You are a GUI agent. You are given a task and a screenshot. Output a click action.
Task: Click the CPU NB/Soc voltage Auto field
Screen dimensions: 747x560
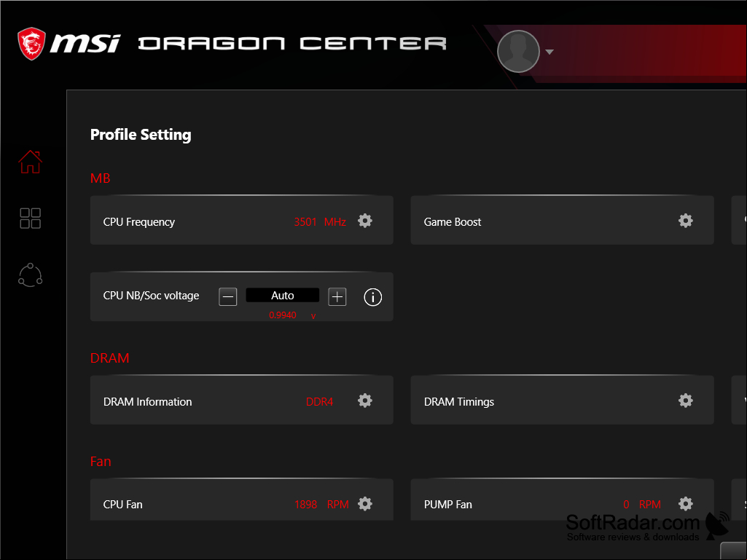[x=283, y=295]
